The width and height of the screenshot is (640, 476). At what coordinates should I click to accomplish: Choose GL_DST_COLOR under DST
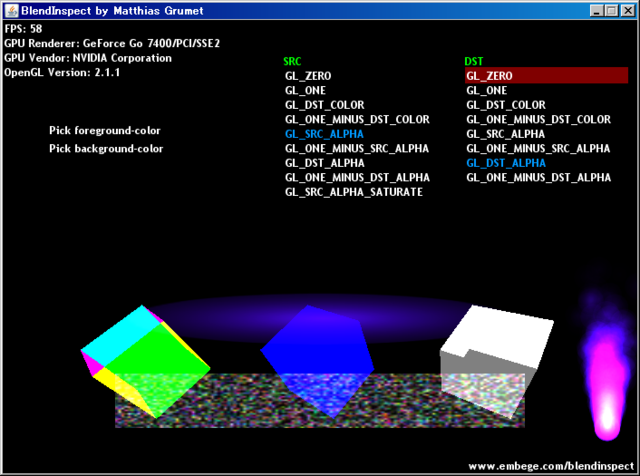(x=506, y=105)
